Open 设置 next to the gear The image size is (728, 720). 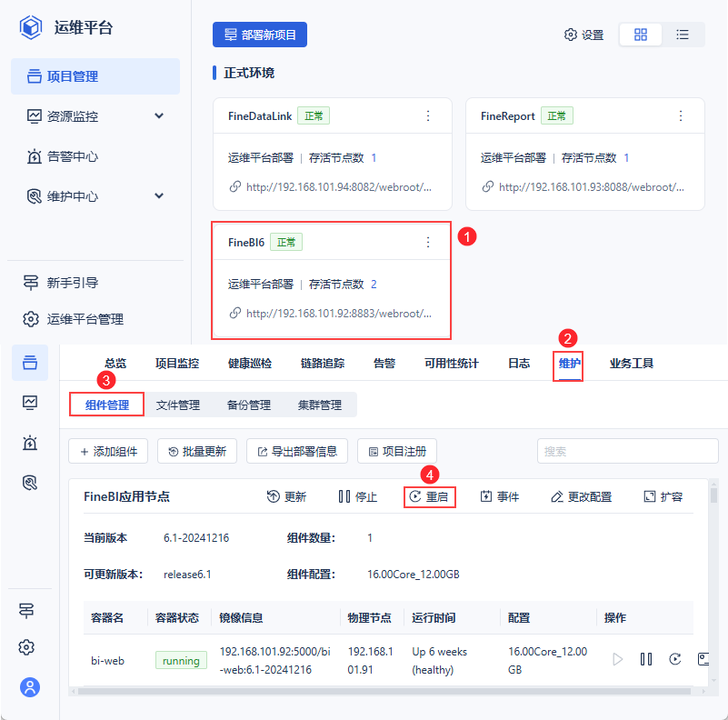[583, 35]
